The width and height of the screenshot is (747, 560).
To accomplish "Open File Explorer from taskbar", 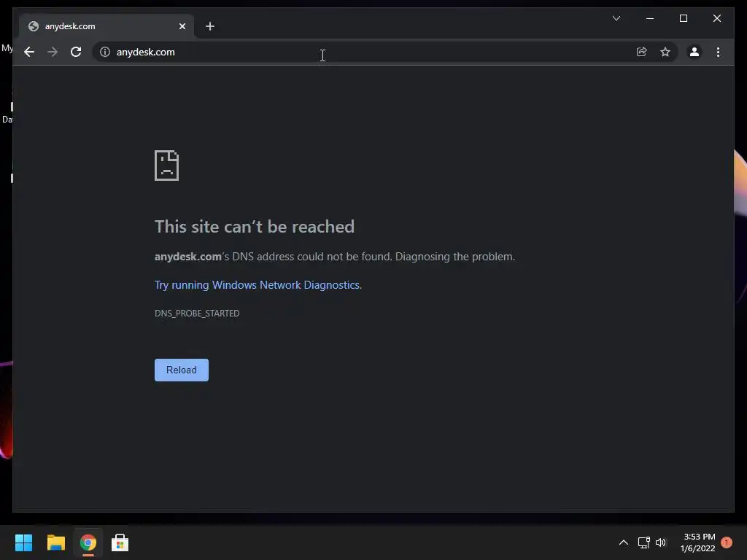I will coord(55,542).
